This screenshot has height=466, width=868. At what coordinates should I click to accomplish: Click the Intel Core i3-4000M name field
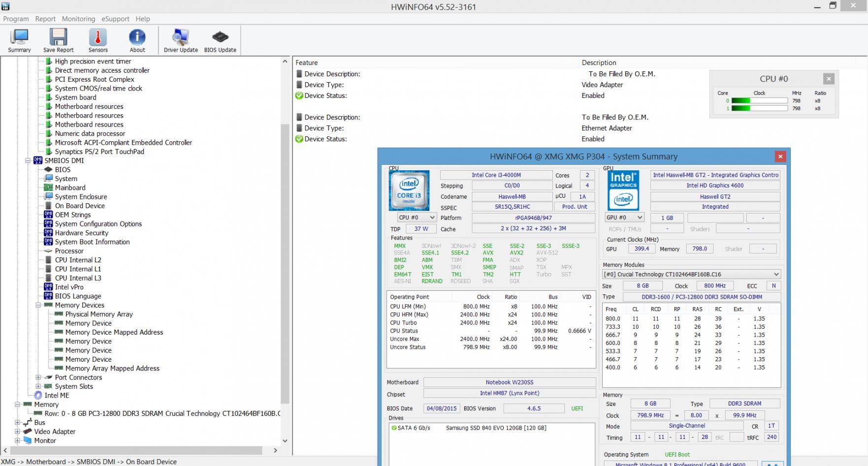pos(496,175)
